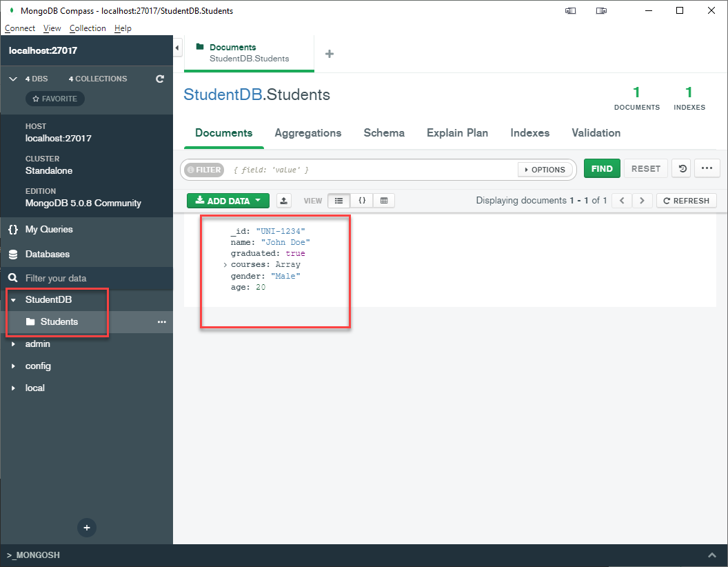Viewport: 728px width, 567px height.
Task: Expand query OPTIONS
Action: pos(545,170)
